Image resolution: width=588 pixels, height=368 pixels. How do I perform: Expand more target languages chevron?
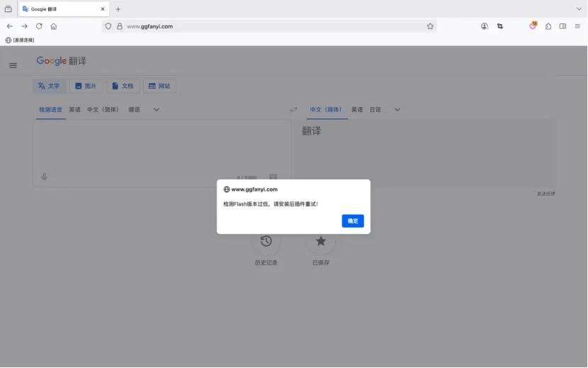click(397, 110)
